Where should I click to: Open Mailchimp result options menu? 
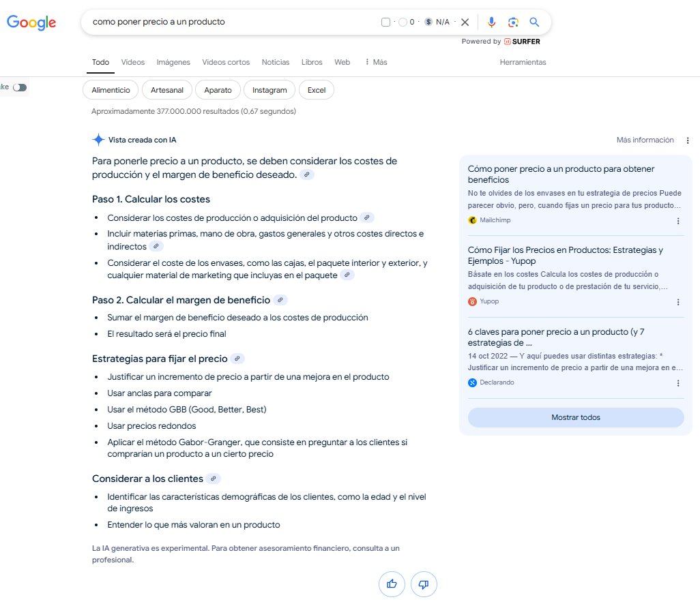coord(678,221)
